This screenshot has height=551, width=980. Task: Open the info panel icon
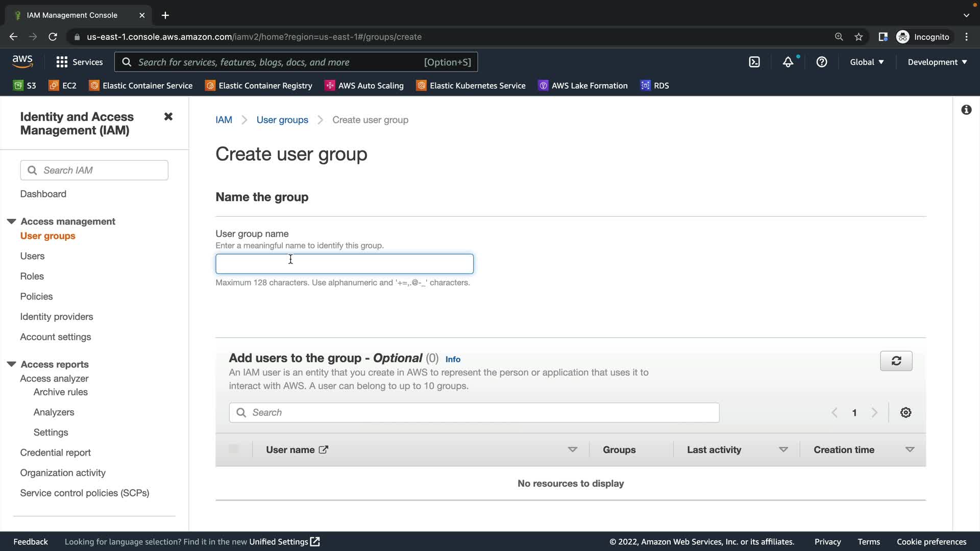pos(966,110)
